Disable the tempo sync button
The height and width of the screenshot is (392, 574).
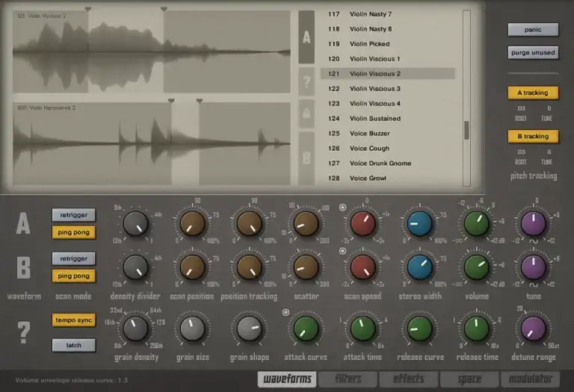(73, 320)
